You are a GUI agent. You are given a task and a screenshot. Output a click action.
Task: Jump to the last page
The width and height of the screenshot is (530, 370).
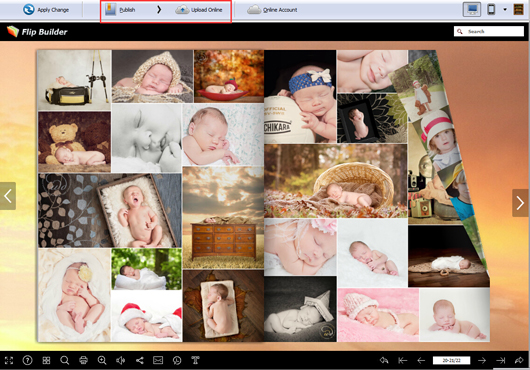coord(501,361)
